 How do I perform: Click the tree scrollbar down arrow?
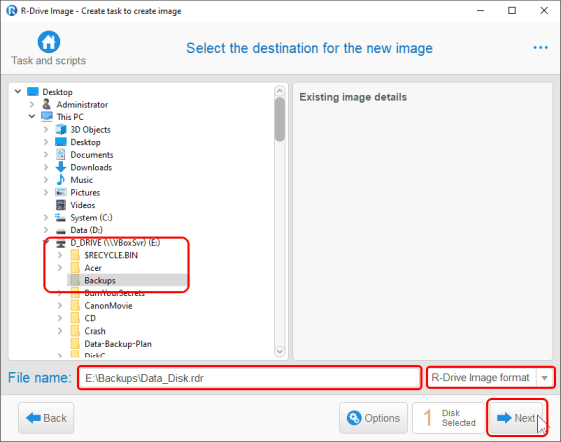click(280, 351)
